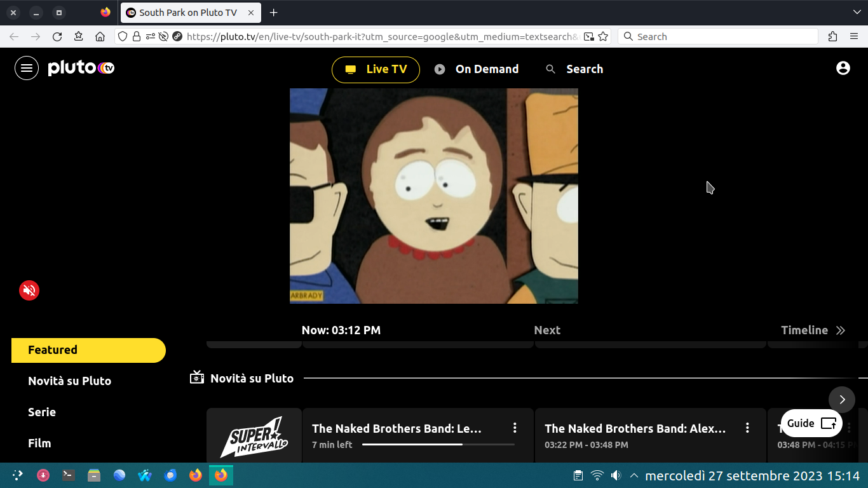This screenshot has width=868, height=488.
Task: Click the star-tray icon next to reload
Action: tap(79, 37)
